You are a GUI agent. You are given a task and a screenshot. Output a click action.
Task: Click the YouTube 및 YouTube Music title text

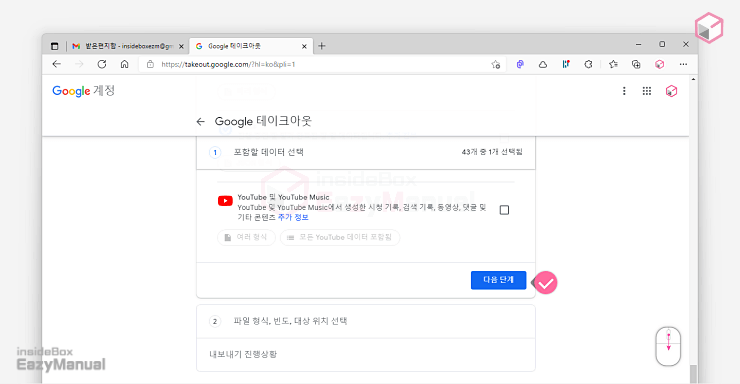click(x=283, y=197)
